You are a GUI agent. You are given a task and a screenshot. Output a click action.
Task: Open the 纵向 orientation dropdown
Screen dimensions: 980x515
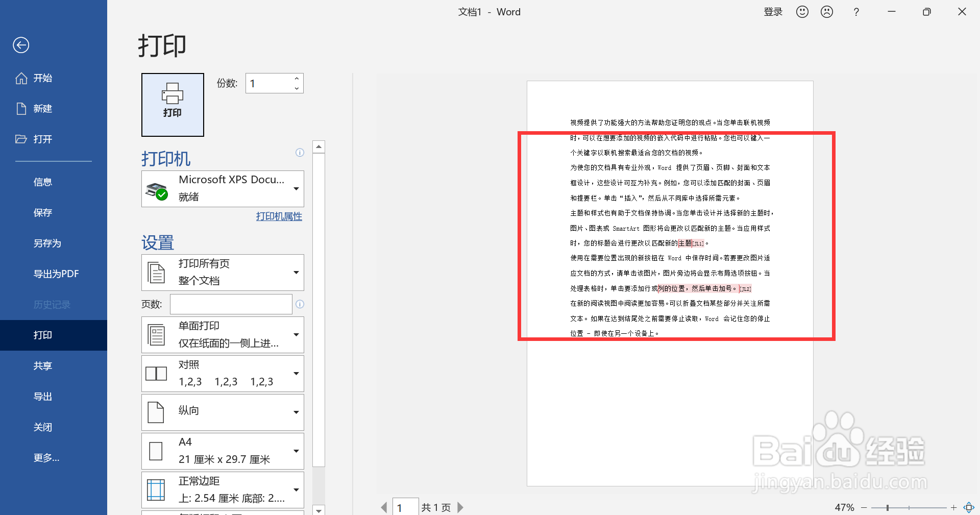223,412
